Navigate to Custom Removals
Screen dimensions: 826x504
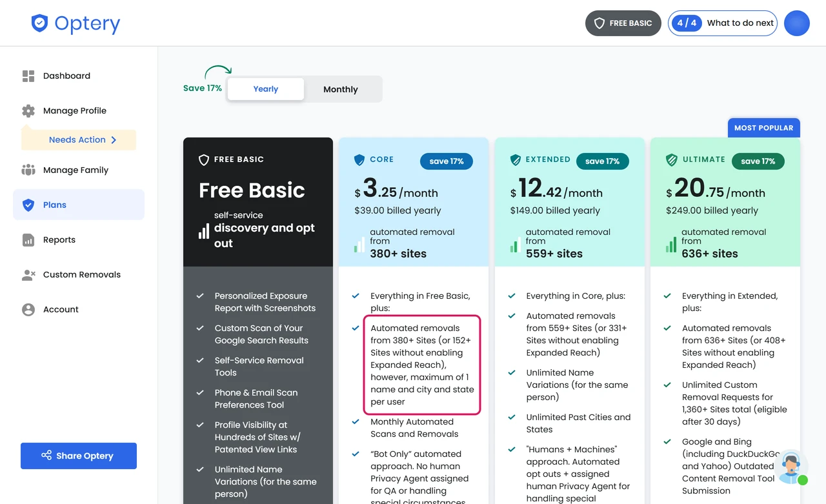(79, 275)
